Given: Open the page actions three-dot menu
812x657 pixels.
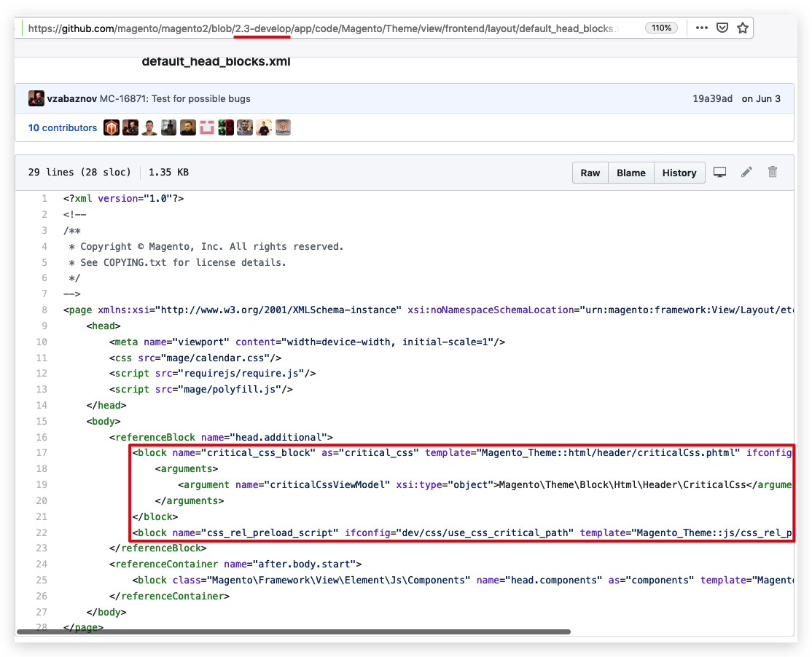Looking at the screenshot, I should tap(702, 28).
